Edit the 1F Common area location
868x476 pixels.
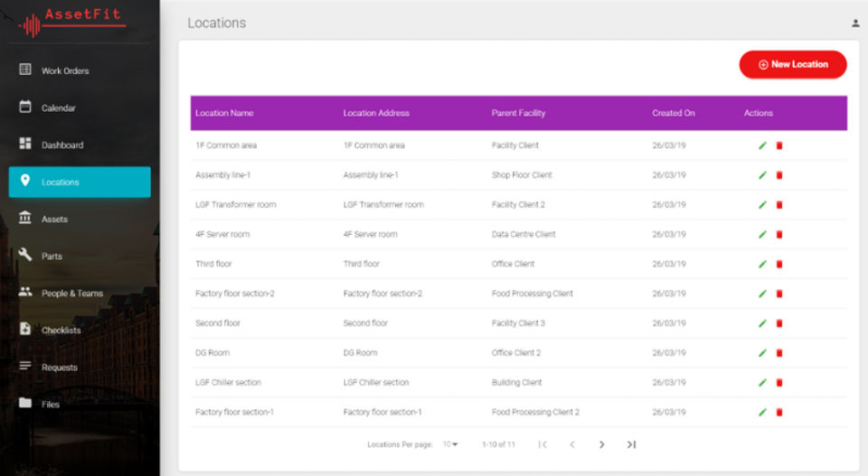762,145
